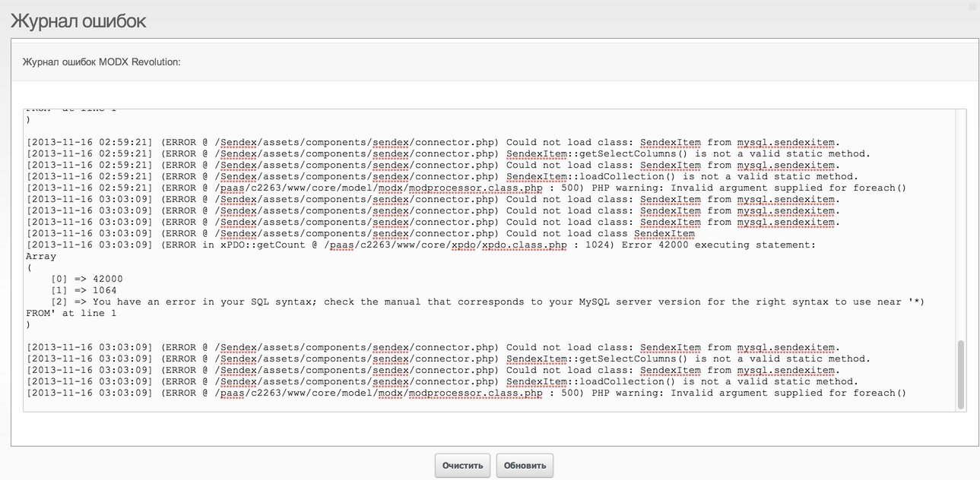Image resolution: width=980 pixels, height=480 pixels.
Task: Click the 'Array' line in the log
Action: [41, 257]
